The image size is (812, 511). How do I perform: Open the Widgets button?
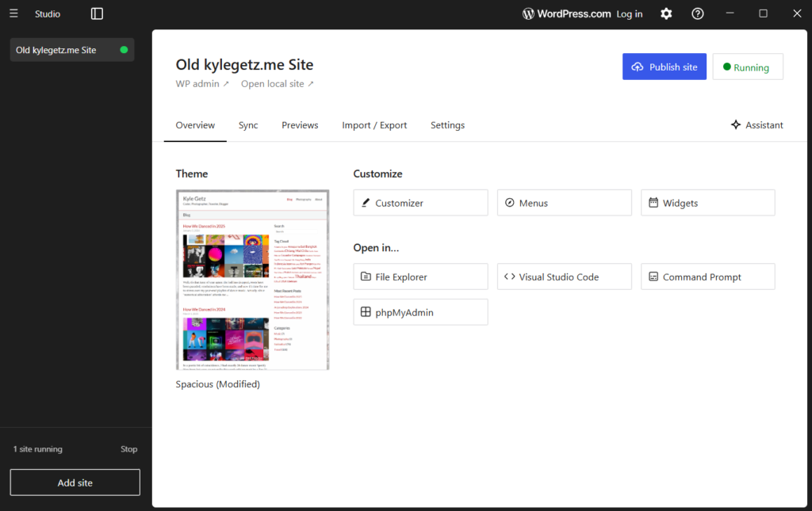(x=708, y=203)
